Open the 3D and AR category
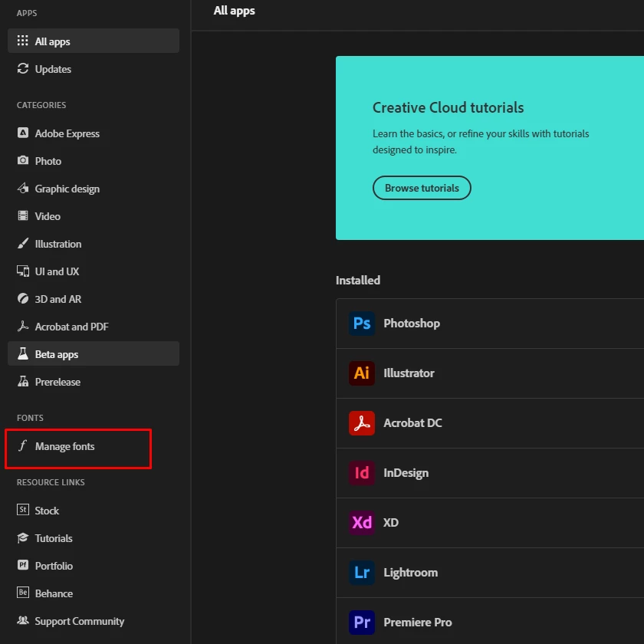The height and width of the screenshot is (644, 644). [94, 298]
